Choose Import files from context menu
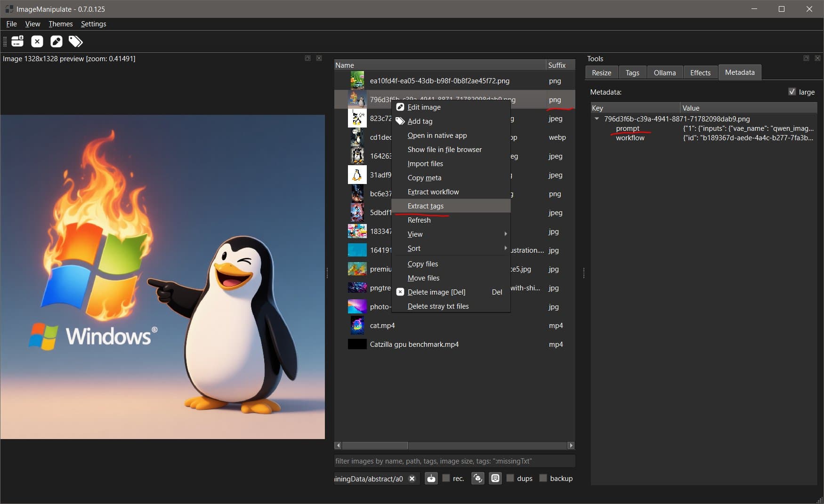The image size is (824, 504). click(451, 163)
